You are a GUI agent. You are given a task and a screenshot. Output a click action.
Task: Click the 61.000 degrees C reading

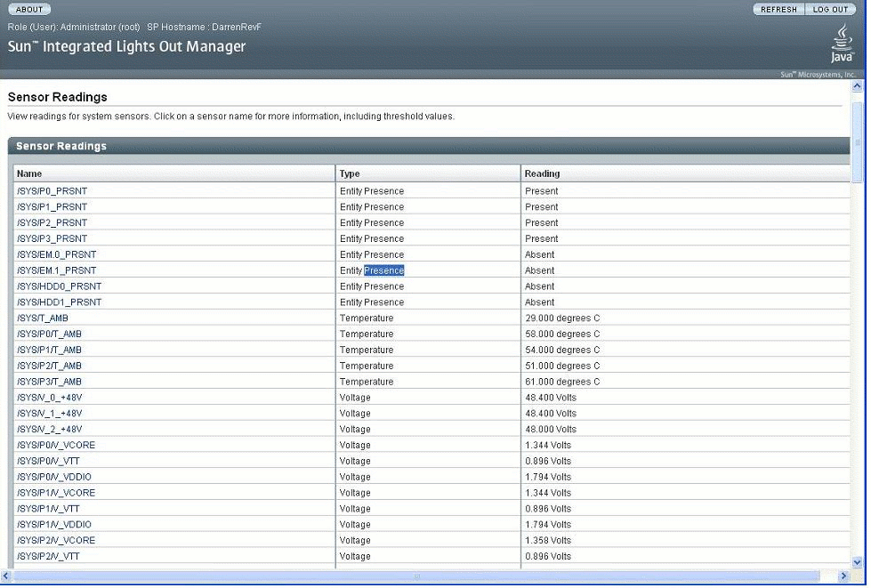click(x=562, y=382)
